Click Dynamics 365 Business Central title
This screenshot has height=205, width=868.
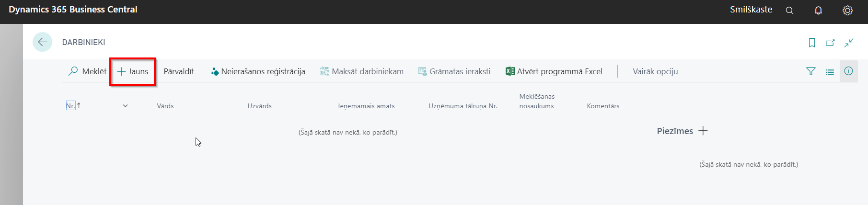(73, 10)
